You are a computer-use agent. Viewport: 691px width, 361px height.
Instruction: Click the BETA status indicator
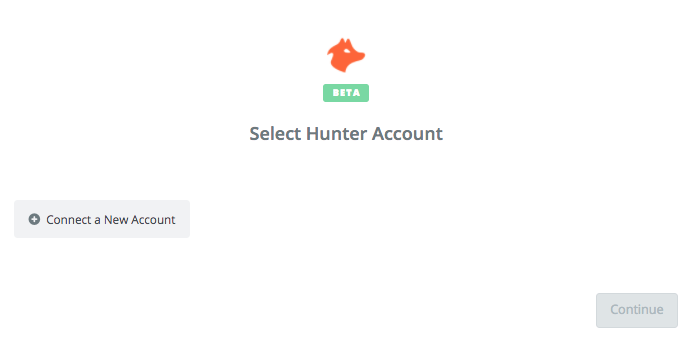point(346,93)
